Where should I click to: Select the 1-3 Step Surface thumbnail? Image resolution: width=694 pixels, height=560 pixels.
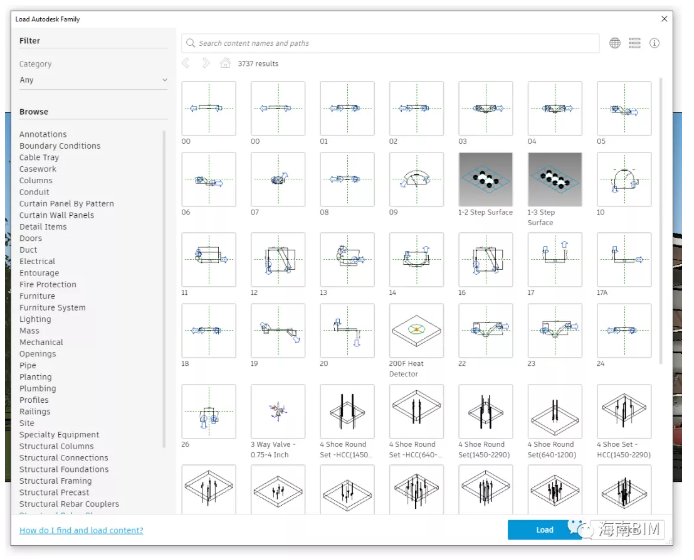pos(555,179)
